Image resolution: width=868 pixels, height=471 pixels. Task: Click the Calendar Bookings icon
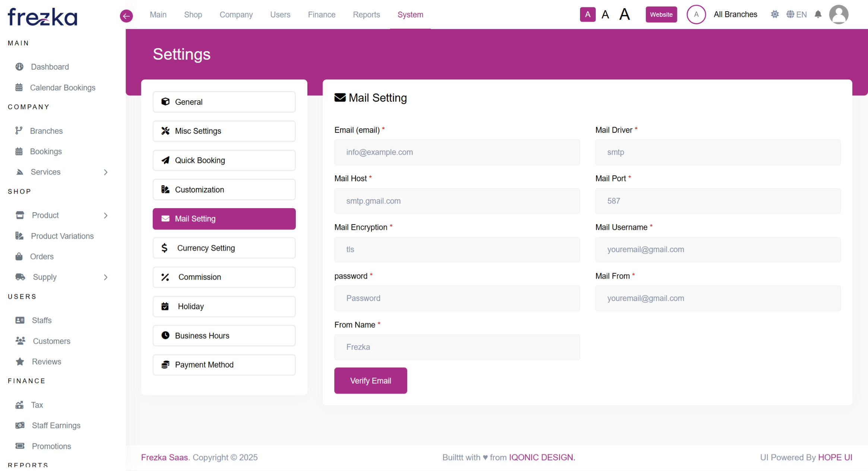click(x=19, y=88)
